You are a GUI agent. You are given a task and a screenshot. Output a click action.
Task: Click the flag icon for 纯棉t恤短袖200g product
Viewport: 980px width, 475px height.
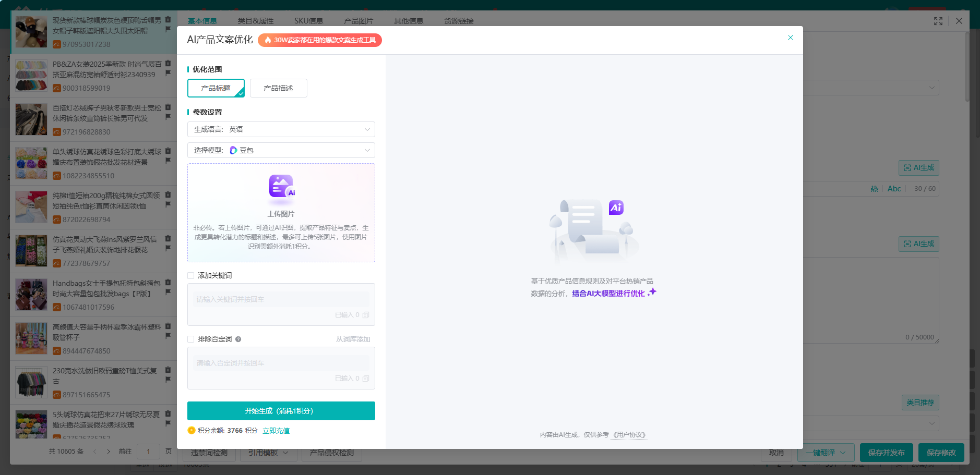168,204
